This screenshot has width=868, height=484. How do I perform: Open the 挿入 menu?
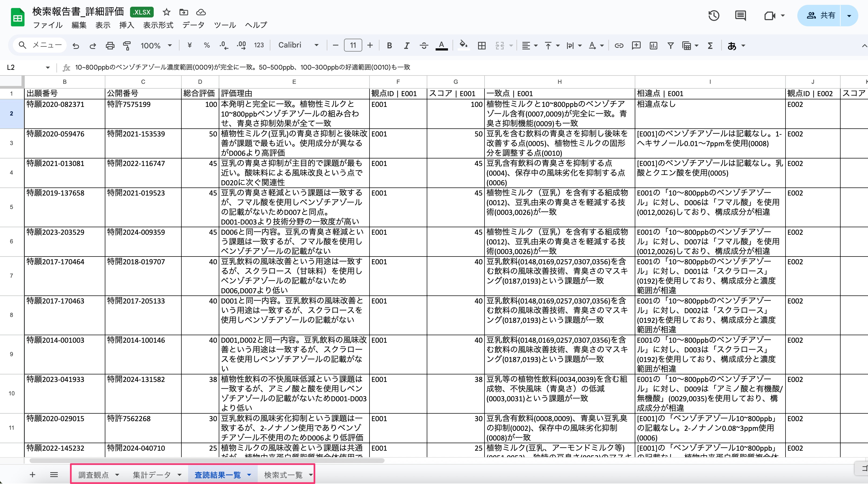(126, 25)
